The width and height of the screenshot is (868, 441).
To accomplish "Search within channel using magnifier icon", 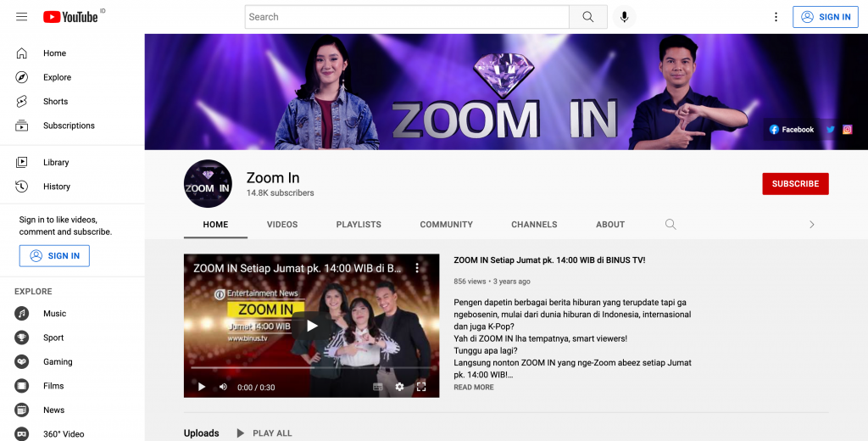I will pyautogui.click(x=670, y=225).
